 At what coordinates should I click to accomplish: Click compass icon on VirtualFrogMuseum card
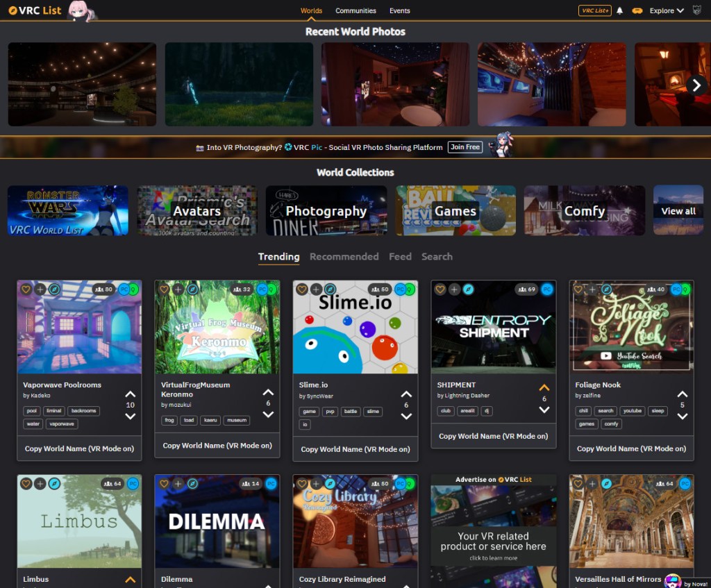point(192,289)
